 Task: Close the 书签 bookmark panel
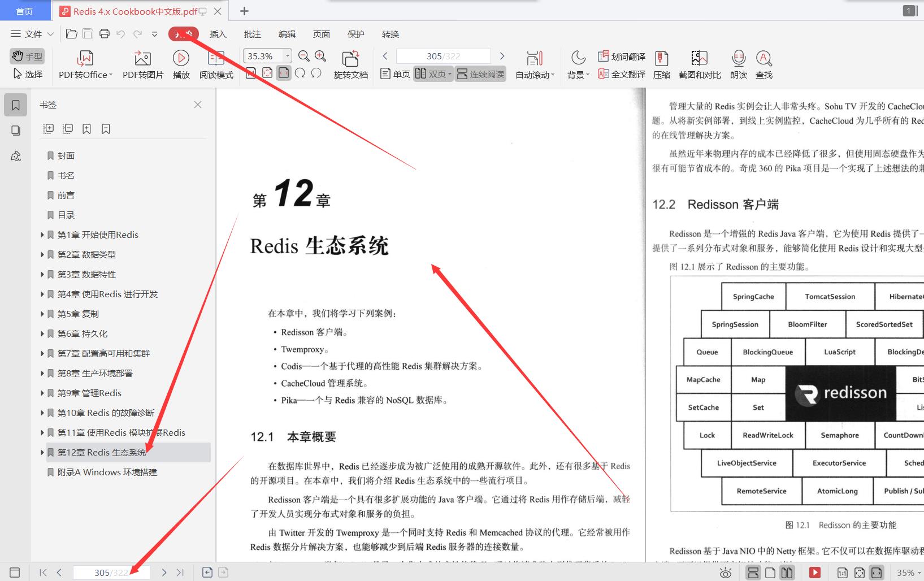click(x=198, y=105)
